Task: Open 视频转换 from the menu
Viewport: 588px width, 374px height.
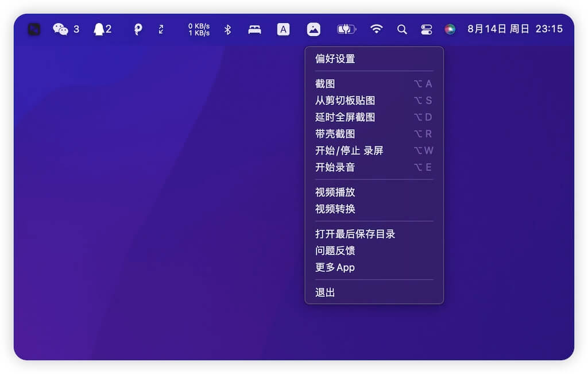Action: tap(335, 209)
